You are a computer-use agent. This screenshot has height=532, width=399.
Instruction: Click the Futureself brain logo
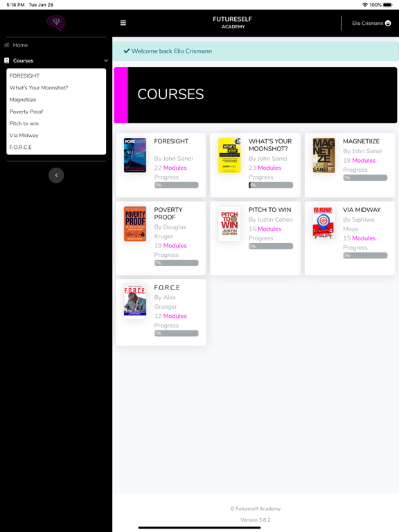pos(56,23)
